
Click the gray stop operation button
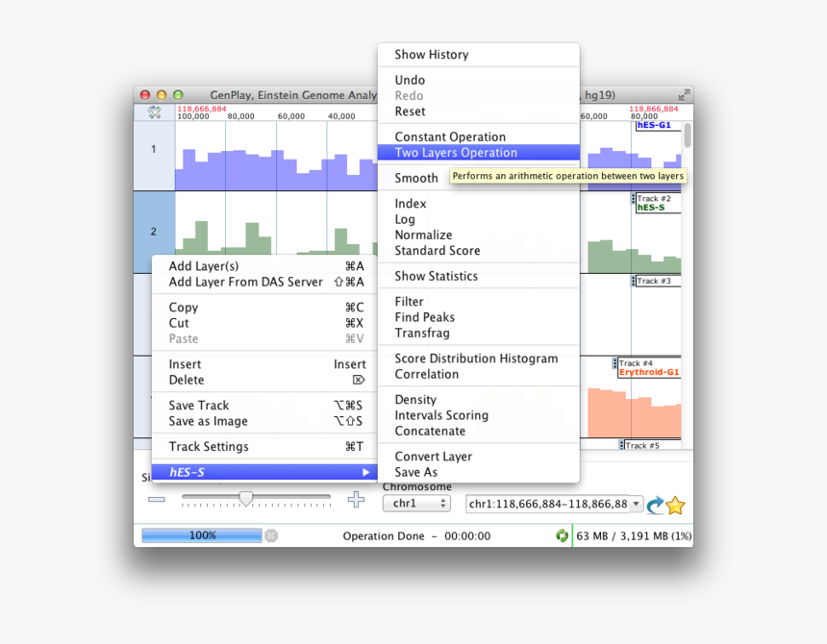[271, 536]
